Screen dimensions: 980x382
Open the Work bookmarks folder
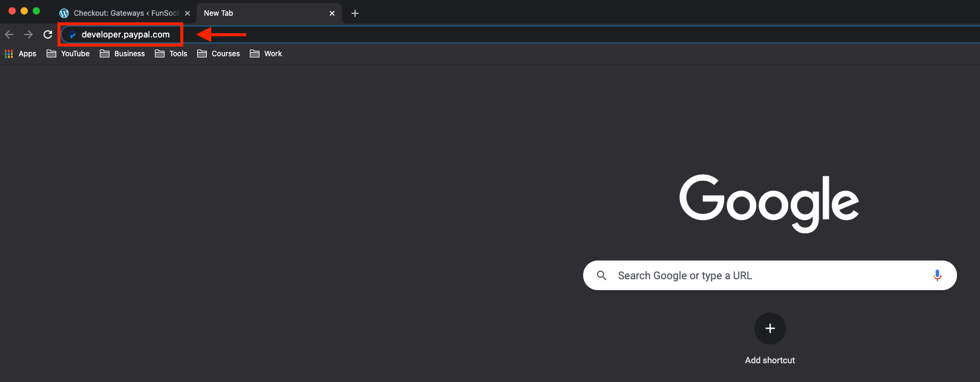tap(266, 54)
